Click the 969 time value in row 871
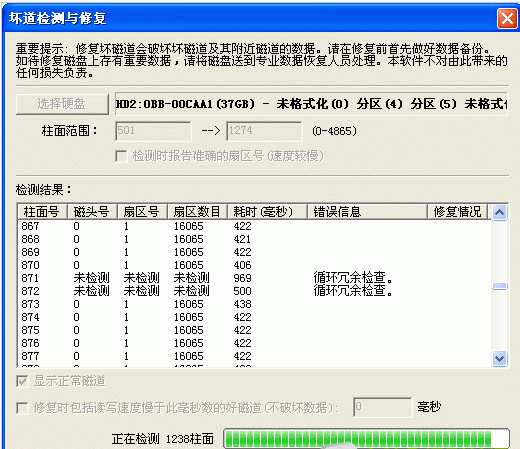520x449 pixels. pyautogui.click(x=242, y=278)
